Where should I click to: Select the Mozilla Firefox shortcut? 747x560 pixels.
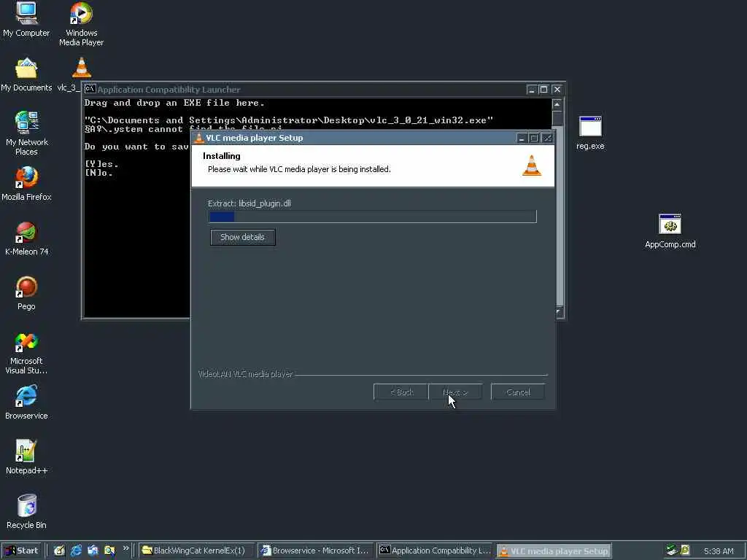(26, 183)
